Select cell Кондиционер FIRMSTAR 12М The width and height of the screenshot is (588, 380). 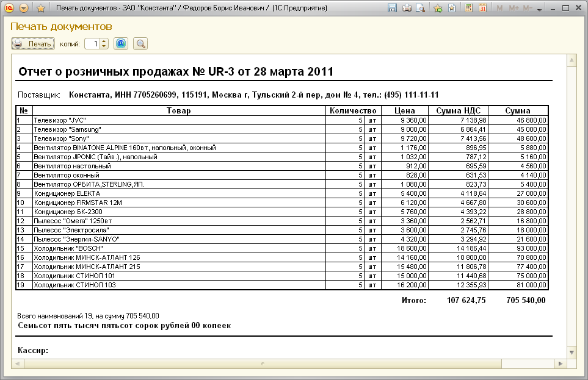click(179, 203)
